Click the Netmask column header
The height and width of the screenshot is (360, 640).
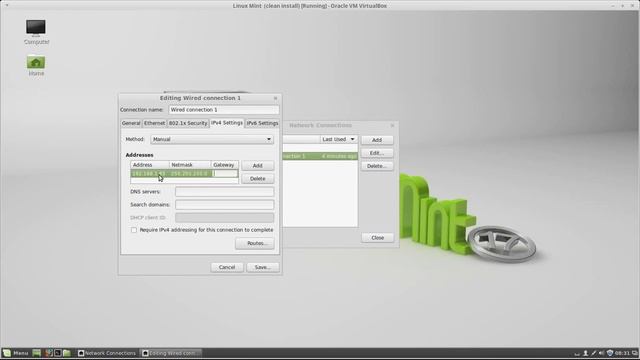point(190,165)
